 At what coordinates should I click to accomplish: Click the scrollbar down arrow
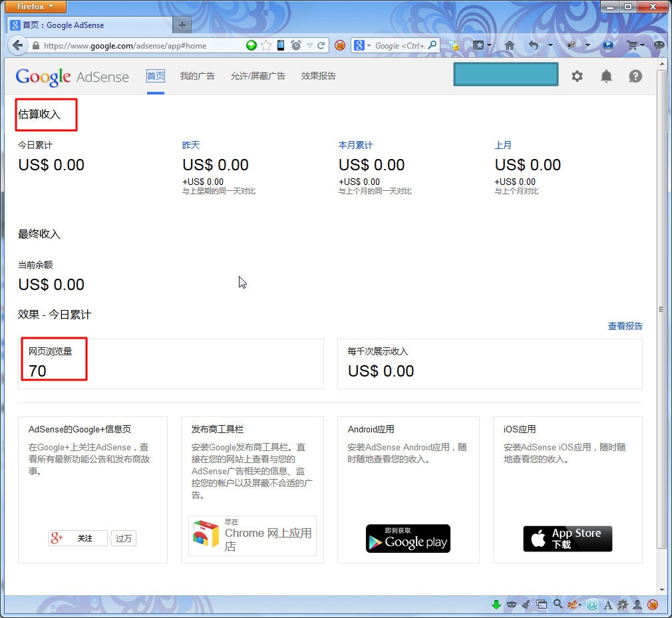click(x=662, y=589)
